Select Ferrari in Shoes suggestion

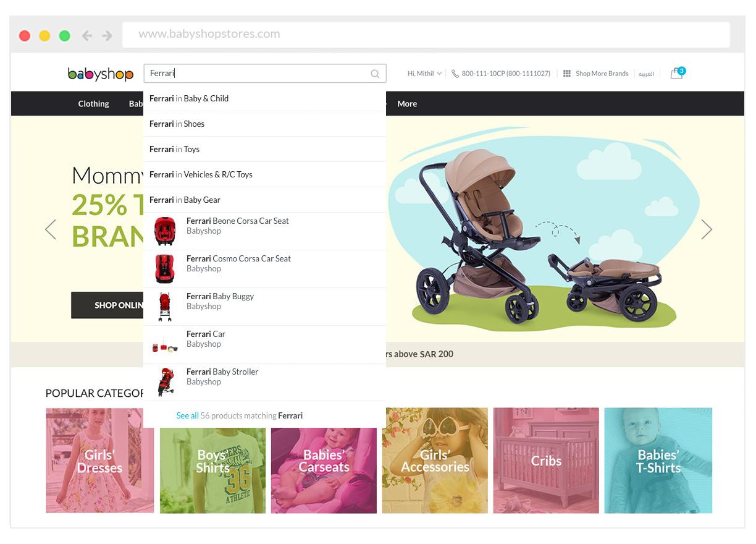(264, 124)
